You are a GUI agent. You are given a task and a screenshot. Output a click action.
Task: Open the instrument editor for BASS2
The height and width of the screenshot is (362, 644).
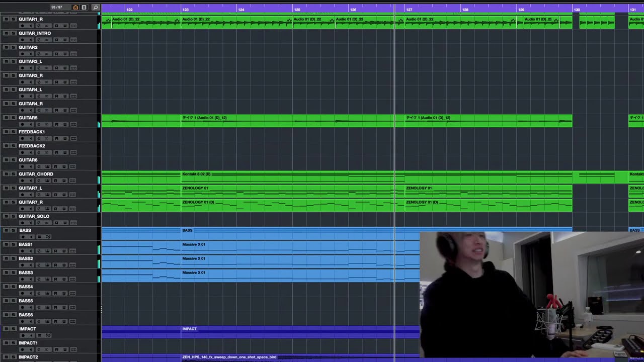pyautogui.click(x=47, y=265)
